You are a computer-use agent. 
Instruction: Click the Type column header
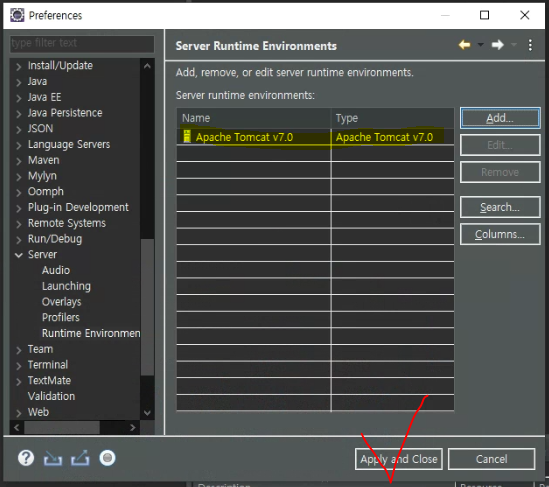pos(392,118)
